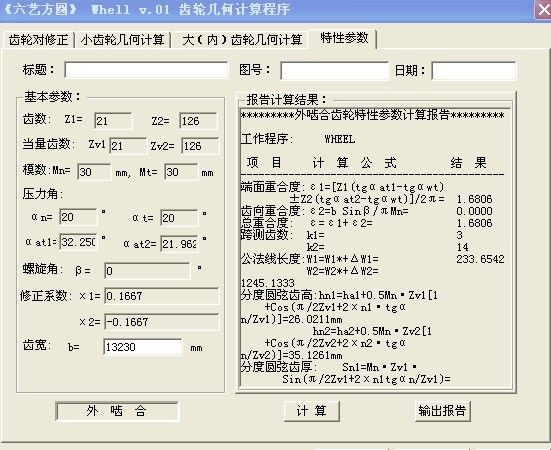Click the Mn module field
Screen dimensions: 551x450
click(94, 172)
